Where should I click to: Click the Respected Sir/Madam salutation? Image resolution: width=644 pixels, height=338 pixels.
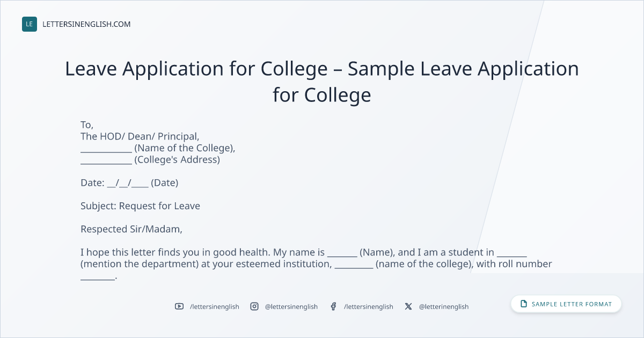pos(131,229)
